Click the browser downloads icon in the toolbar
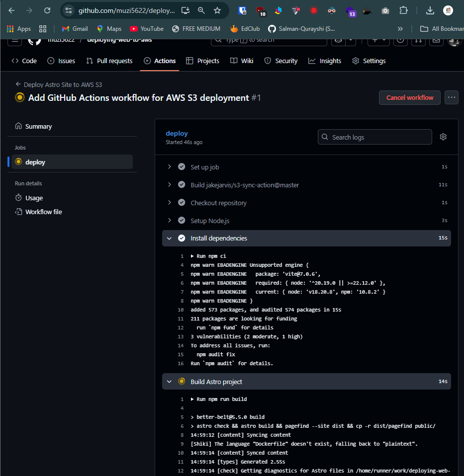464x476 pixels. [430, 10]
